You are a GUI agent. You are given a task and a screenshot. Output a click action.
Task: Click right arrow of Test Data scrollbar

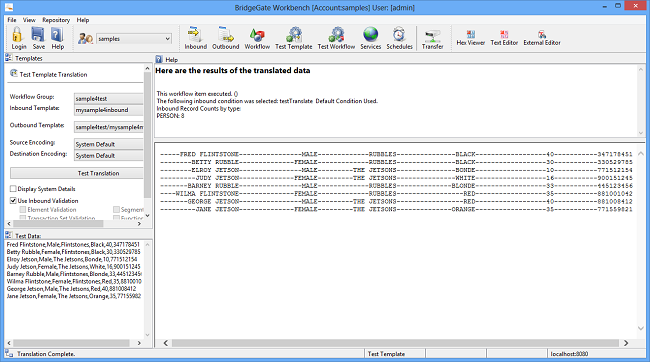pyautogui.click(x=139, y=343)
